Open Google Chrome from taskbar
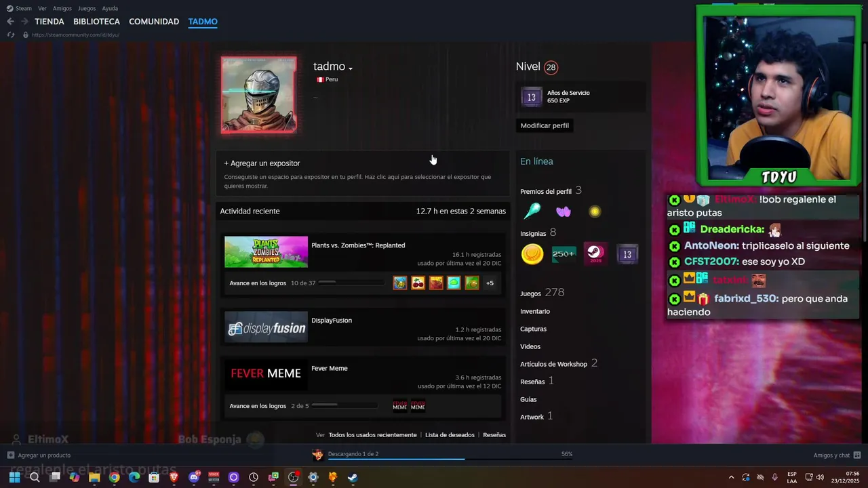 point(114,477)
